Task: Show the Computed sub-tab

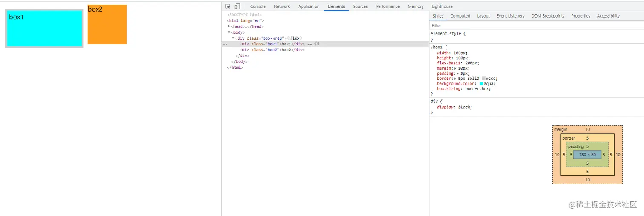Action: pyautogui.click(x=460, y=16)
